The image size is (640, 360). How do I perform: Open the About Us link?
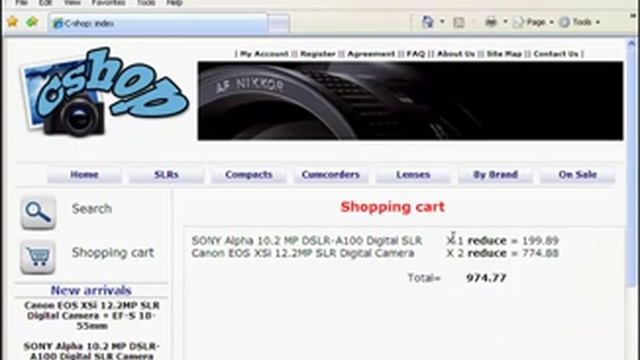click(x=456, y=54)
